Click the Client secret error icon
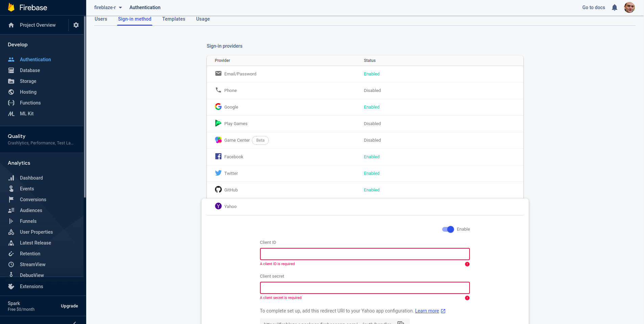The height and width of the screenshot is (324, 644). tap(467, 298)
